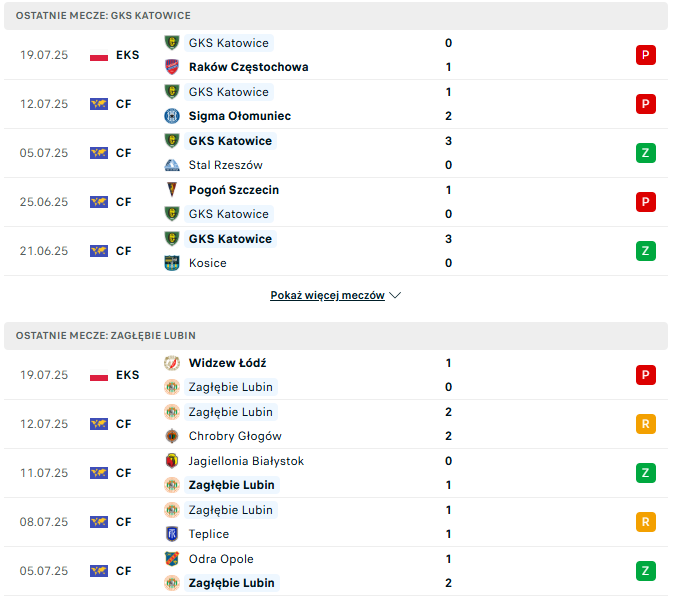Screen dimensions: 680x603
Task: Click the Raków Częstochowa club crest
Action: (174, 68)
